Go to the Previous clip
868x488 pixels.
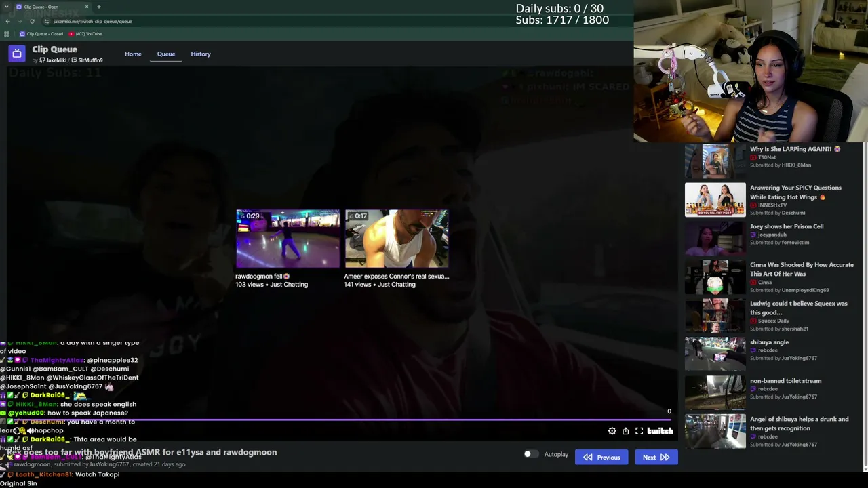click(x=601, y=457)
